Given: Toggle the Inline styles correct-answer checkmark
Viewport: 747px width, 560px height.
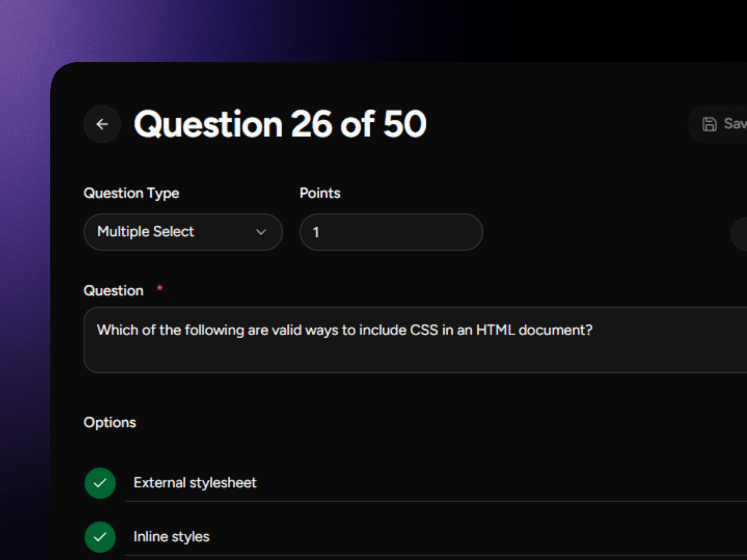Looking at the screenshot, I should tap(100, 537).
